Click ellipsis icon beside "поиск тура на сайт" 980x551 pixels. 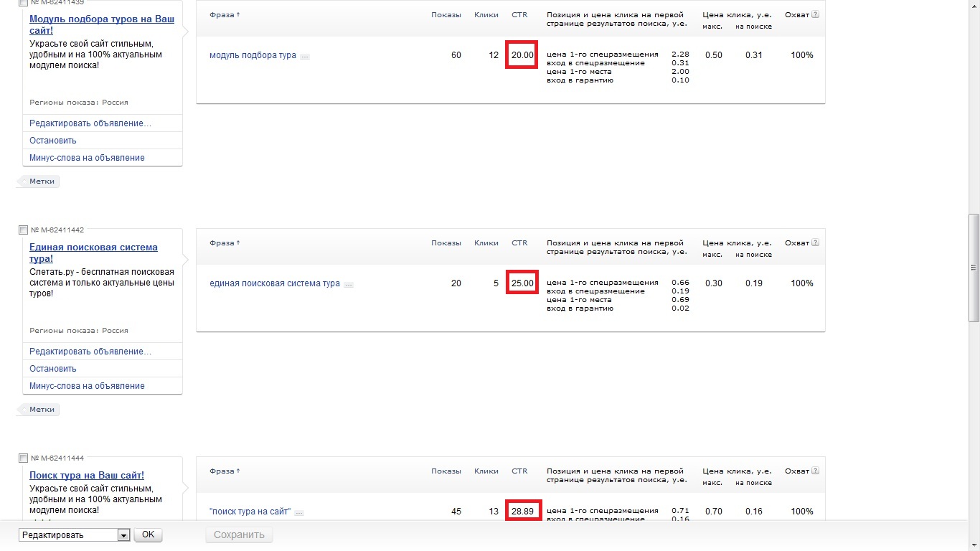pyautogui.click(x=299, y=512)
